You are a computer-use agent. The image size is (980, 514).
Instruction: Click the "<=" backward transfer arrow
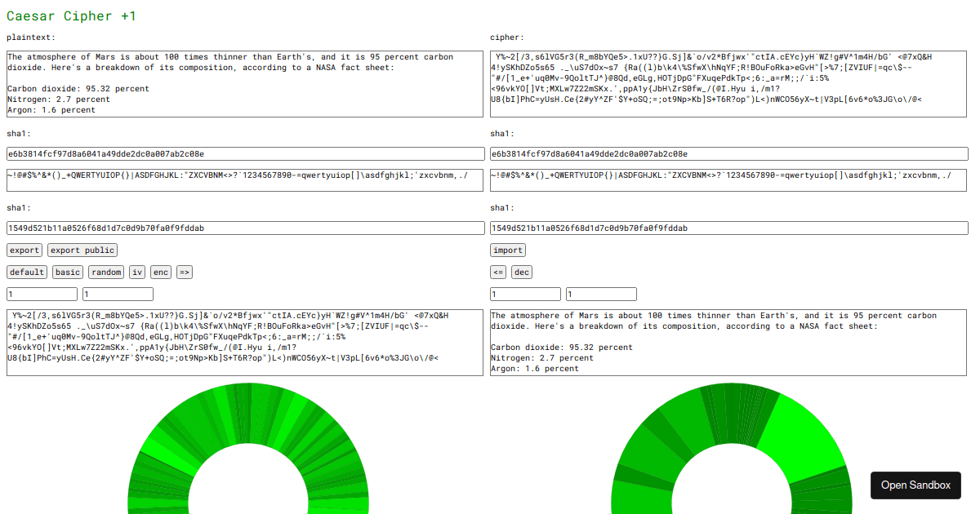[x=498, y=272]
